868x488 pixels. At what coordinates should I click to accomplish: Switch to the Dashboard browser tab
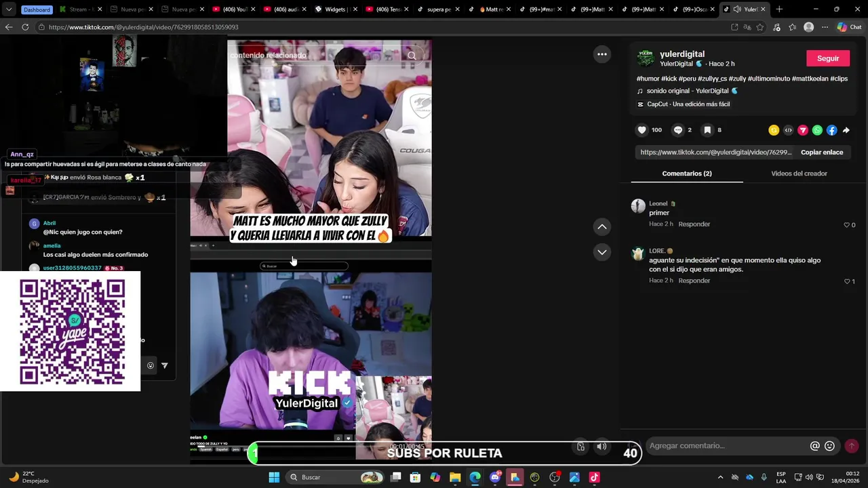click(x=37, y=9)
